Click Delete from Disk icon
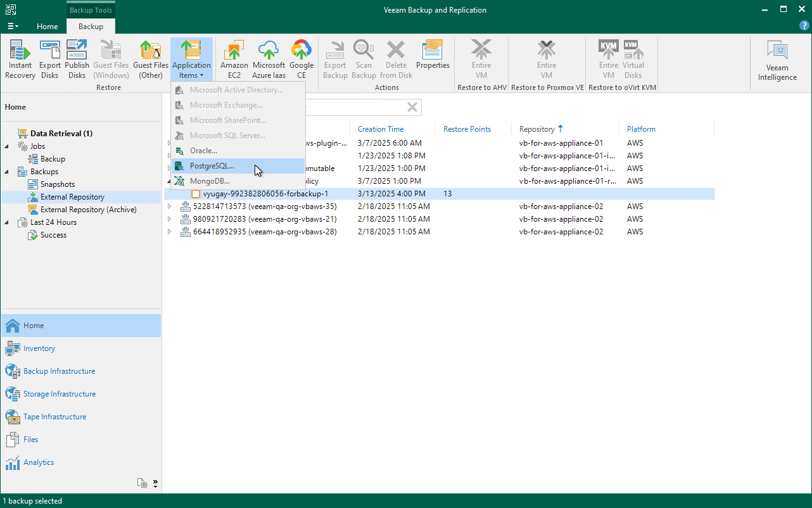 pos(396,60)
